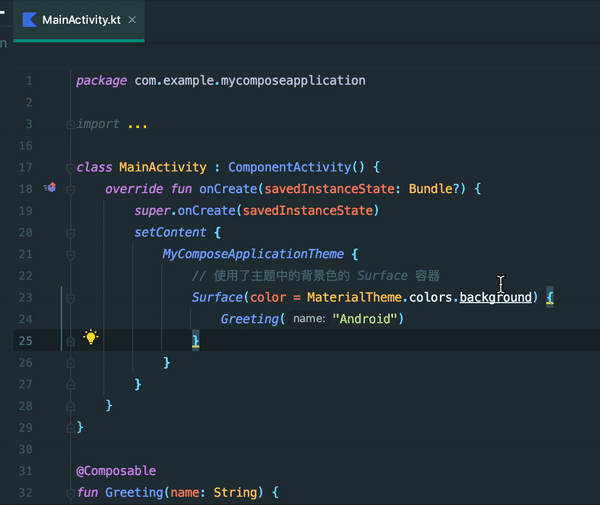Click com.example.mycomposeapplication package name
This screenshot has width=600, height=505.
[250, 81]
